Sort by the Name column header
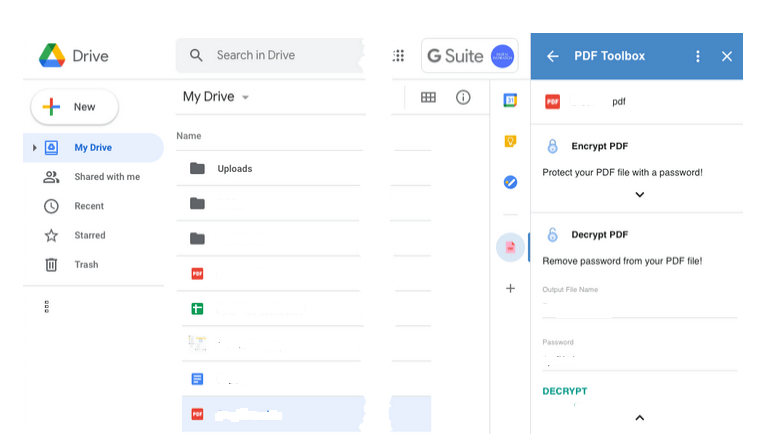 tap(189, 136)
